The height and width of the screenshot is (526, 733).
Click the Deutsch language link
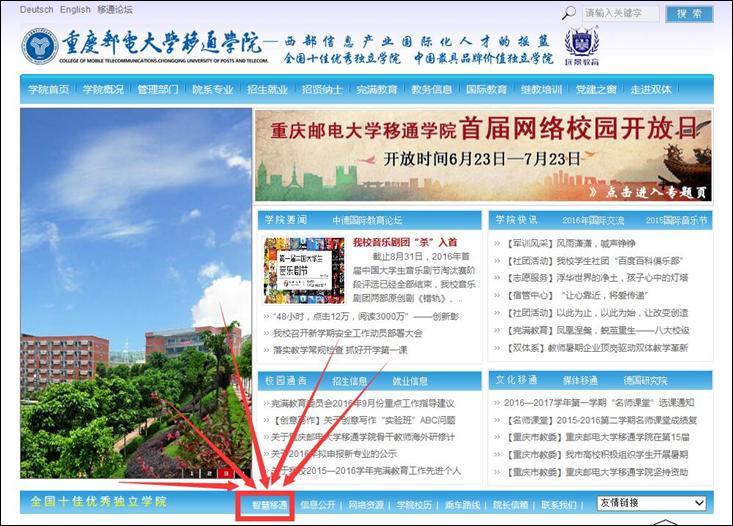pos(36,9)
